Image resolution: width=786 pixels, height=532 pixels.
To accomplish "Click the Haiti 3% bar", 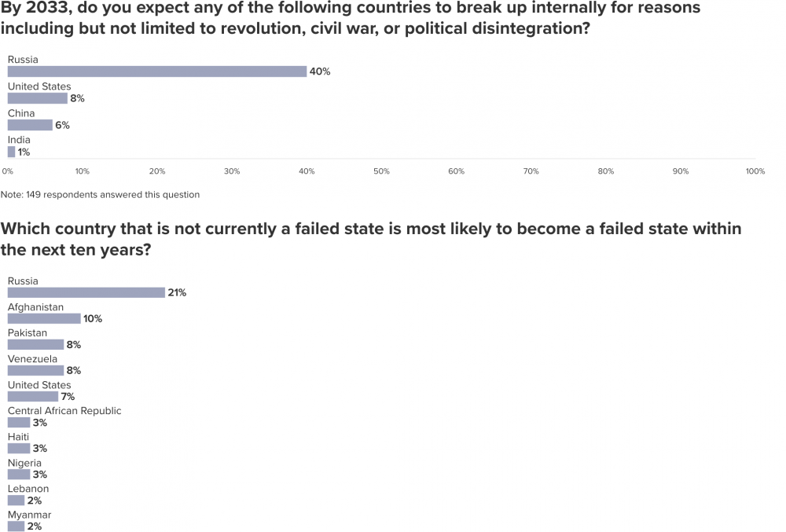I will click(x=19, y=448).
